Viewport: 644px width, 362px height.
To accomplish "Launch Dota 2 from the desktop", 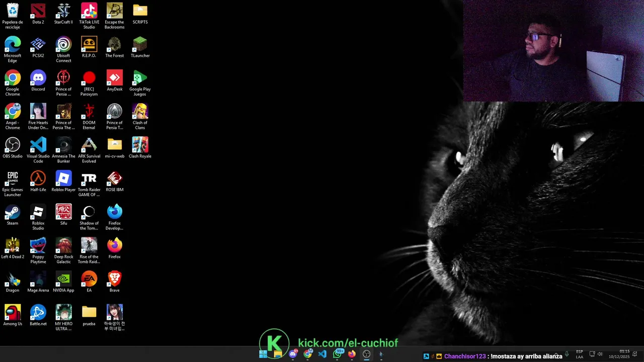I will [38, 14].
